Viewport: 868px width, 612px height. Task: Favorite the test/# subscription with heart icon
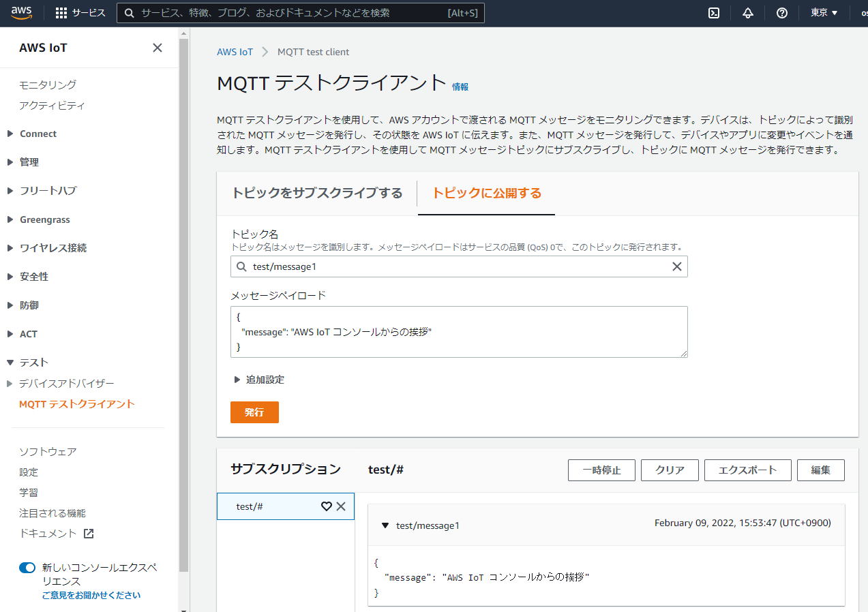327,506
